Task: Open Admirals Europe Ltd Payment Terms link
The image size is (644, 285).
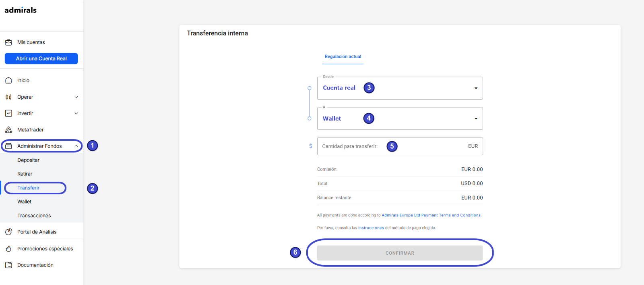Action: click(x=431, y=215)
